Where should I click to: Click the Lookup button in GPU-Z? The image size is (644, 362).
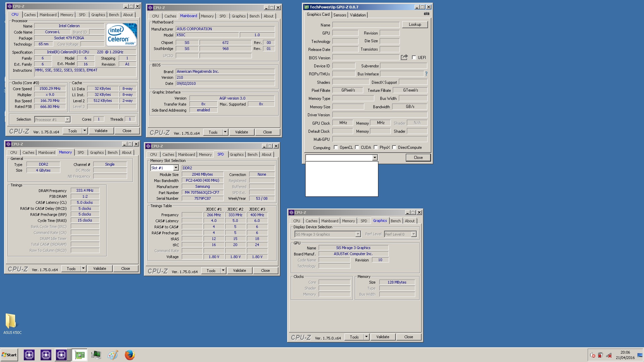(415, 24)
